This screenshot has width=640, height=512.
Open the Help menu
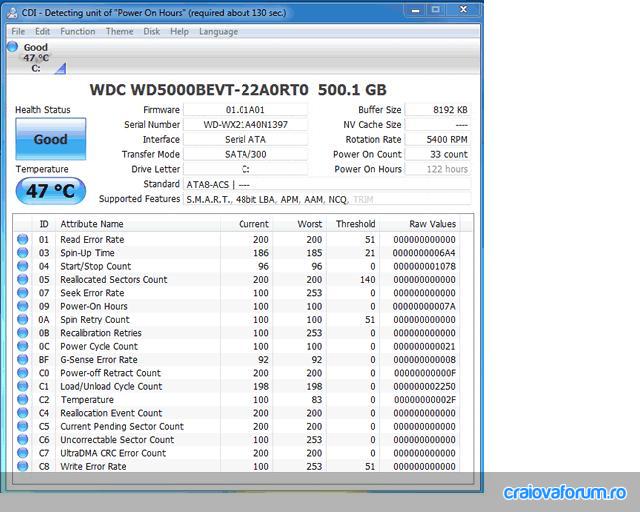click(179, 31)
